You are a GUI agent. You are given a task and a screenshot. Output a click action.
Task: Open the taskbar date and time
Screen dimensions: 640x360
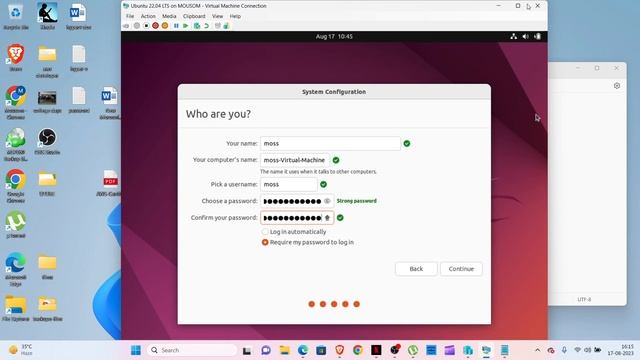621,350
